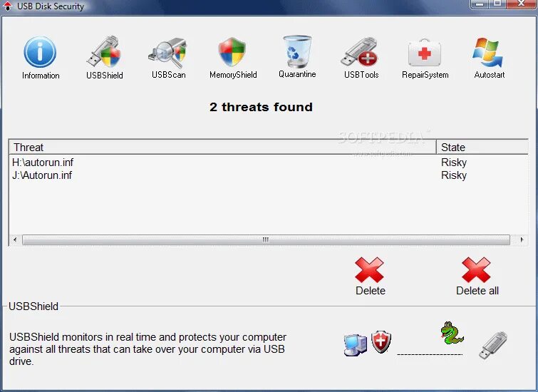The image size is (538, 392).
Task: Click the gray USB drive icon at bottom
Action: point(492,345)
